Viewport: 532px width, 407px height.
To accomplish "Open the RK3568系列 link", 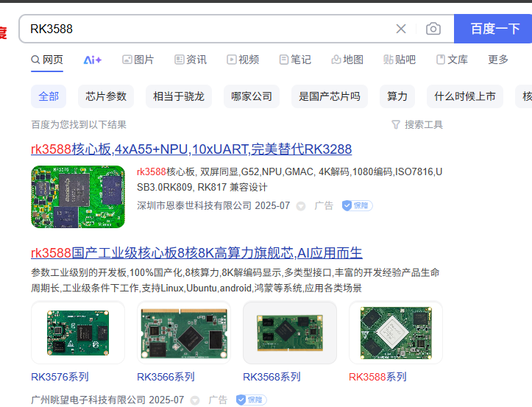I will pos(272,377).
